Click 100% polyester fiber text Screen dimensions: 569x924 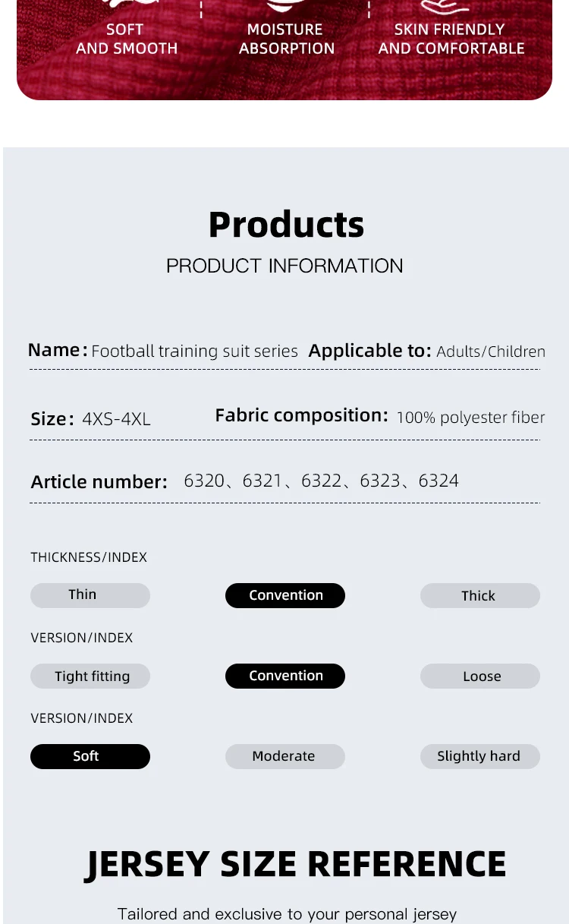[470, 418]
